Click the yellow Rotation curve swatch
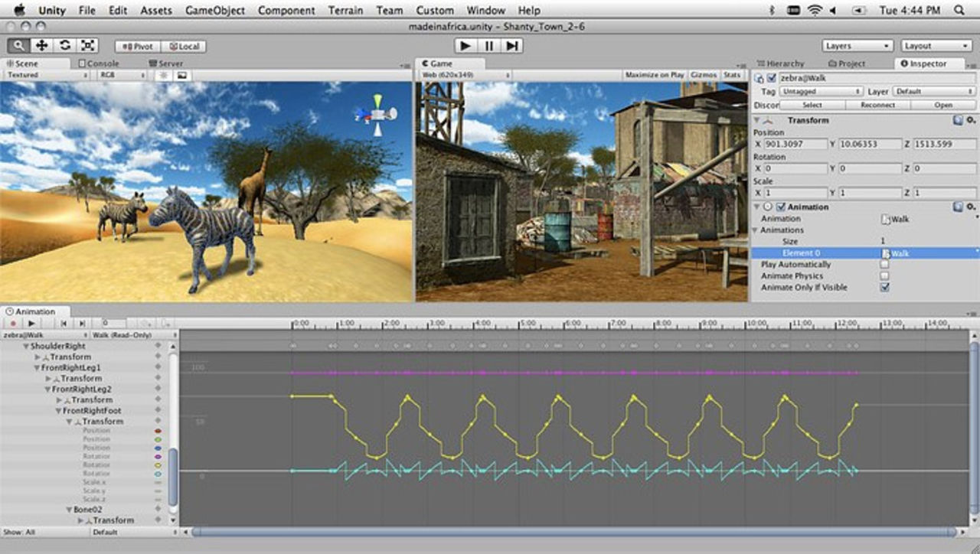This screenshot has height=554, width=980. [x=158, y=465]
